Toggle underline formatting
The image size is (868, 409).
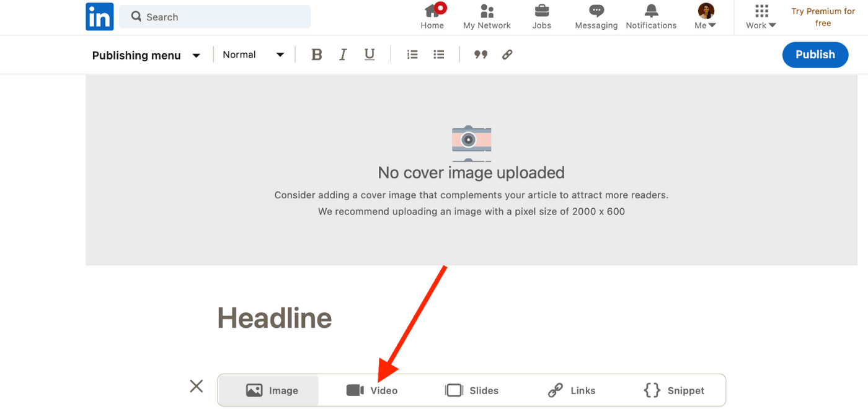370,55
